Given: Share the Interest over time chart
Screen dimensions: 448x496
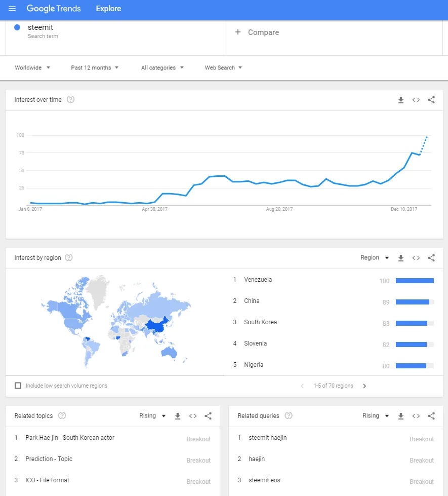Looking at the screenshot, I should coord(431,100).
